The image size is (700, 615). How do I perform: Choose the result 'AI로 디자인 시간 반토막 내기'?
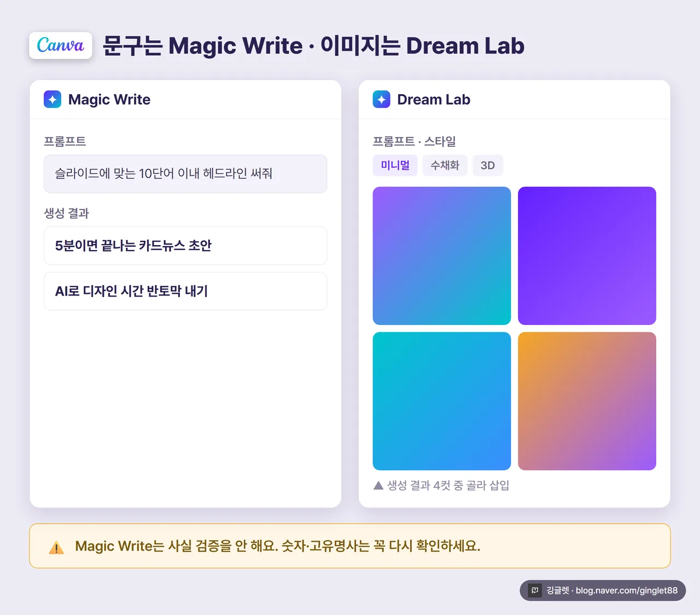(185, 291)
